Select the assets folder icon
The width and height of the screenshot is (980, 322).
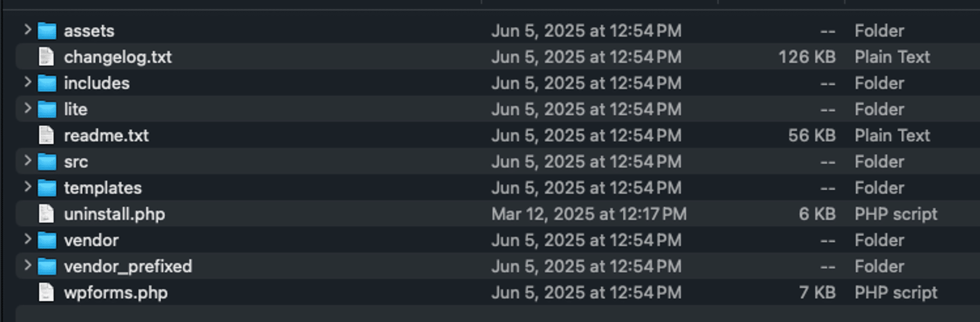pos(47,31)
